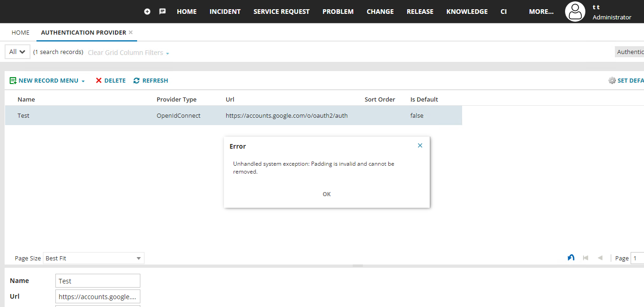Viewport: 644px width, 307px height.
Task: Open the chat message icon in header
Action: (163, 12)
